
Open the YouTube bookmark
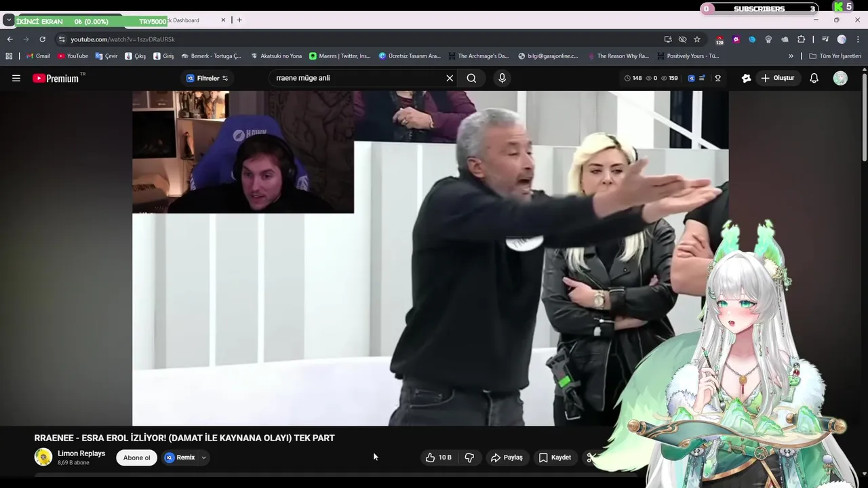coord(73,56)
